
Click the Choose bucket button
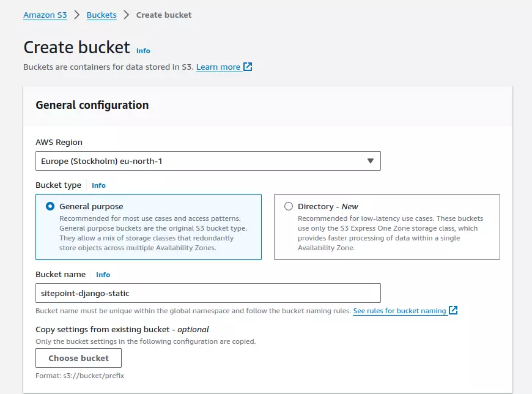(x=78, y=358)
